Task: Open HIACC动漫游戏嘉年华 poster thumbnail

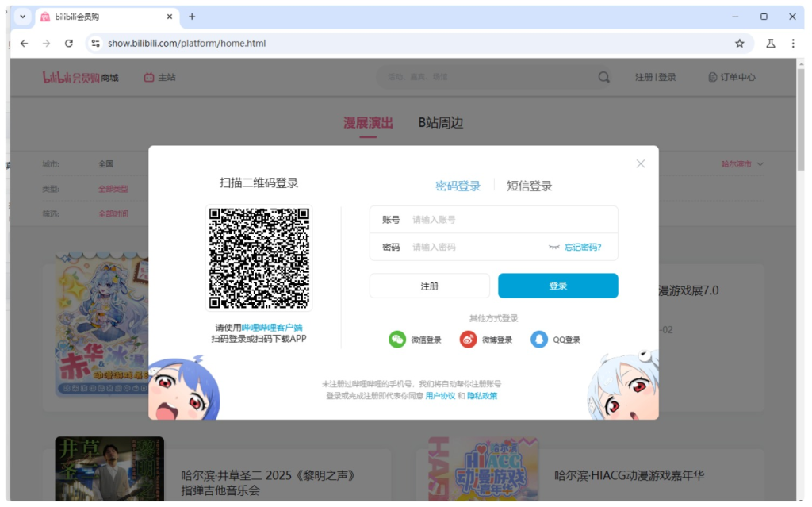Action: (483, 469)
